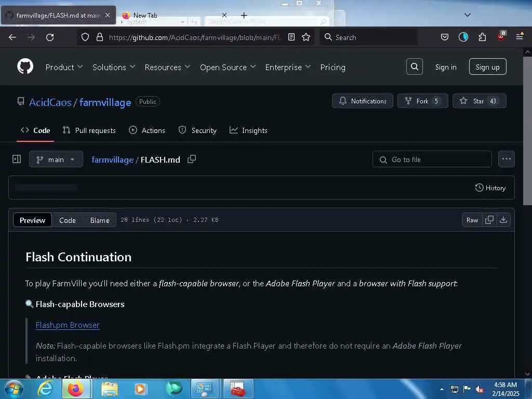Expand the Enterprise menu
Screen dimensions: 532x399
point(288,67)
